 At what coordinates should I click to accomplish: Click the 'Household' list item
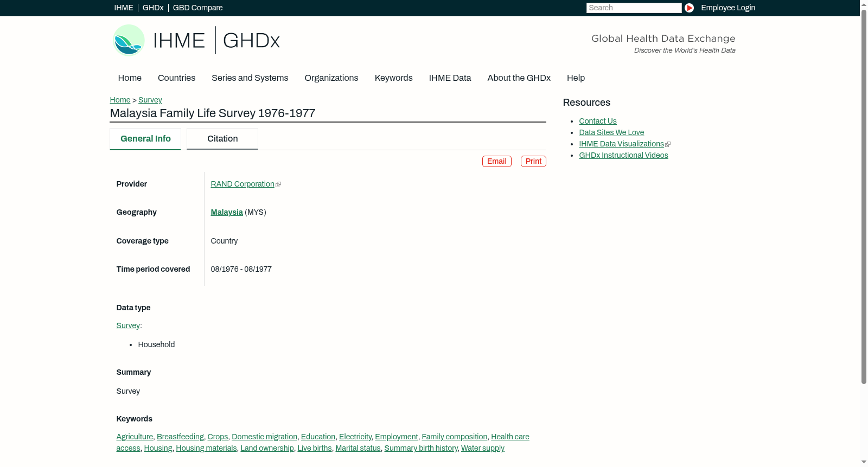click(x=156, y=345)
